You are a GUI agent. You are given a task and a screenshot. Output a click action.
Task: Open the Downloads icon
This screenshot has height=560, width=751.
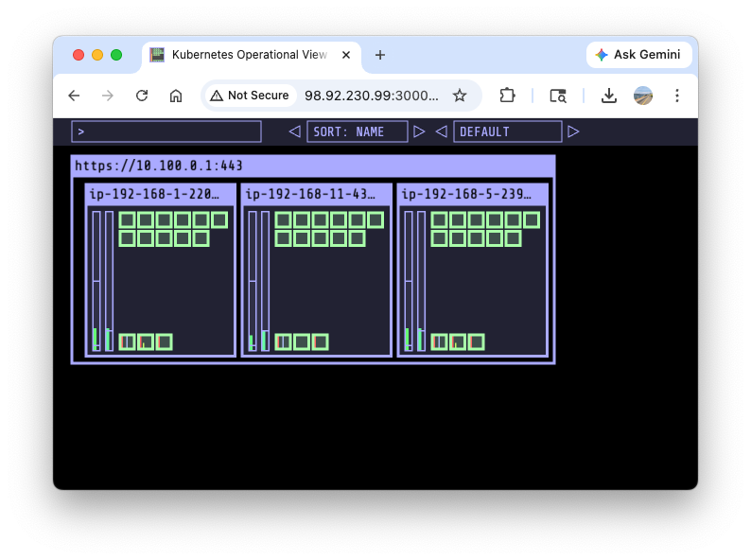(x=609, y=96)
